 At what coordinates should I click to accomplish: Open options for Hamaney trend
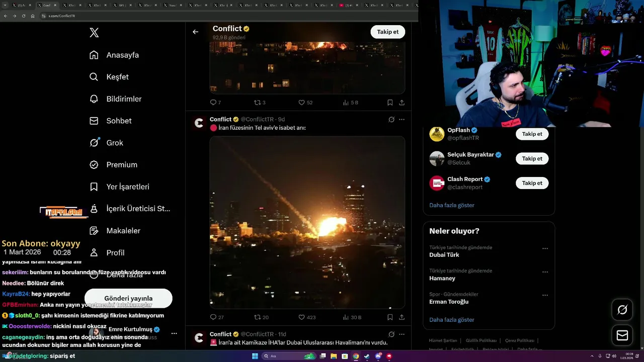[x=545, y=272]
